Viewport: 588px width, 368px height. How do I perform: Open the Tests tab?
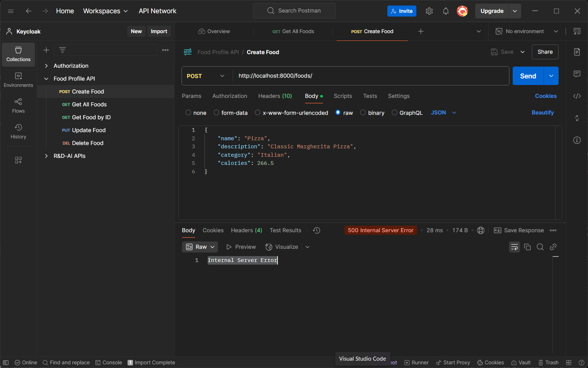tap(370, 96)
